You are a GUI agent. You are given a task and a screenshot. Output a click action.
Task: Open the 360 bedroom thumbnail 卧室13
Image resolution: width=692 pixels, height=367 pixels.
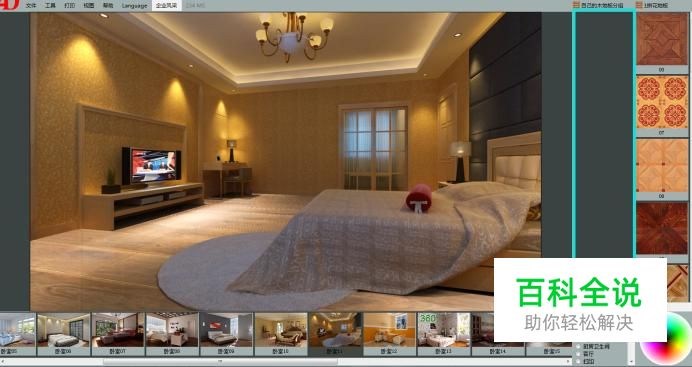coord(444,334)
